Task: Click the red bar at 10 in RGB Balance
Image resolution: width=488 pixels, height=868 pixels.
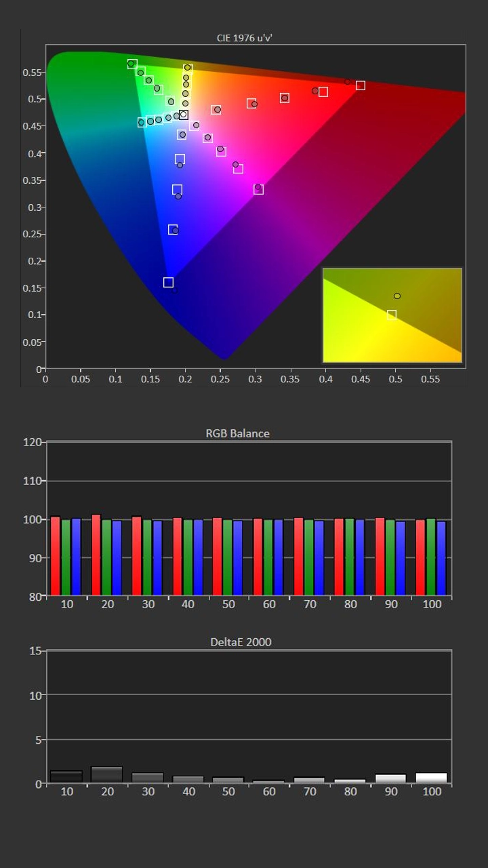Action: point(56,556)
